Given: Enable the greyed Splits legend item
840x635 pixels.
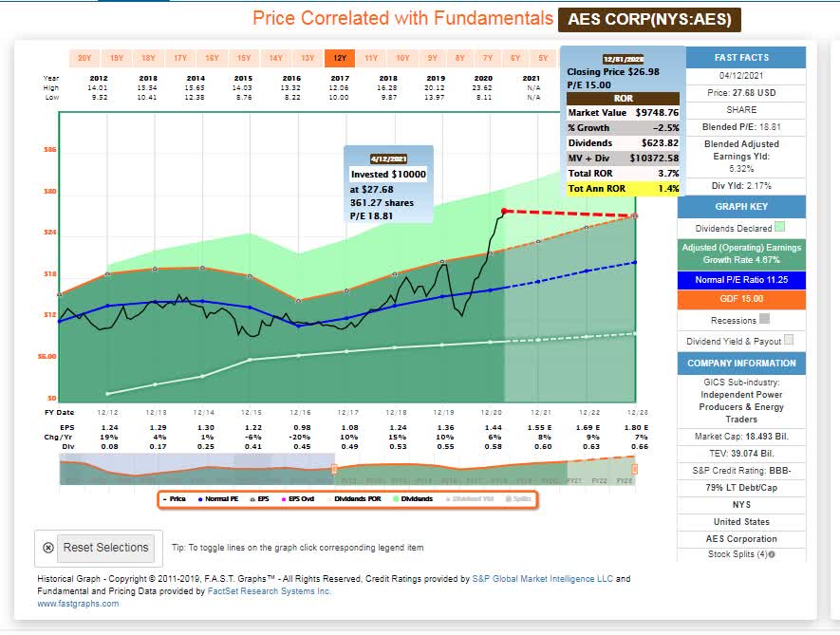Looking at the screenshot, I should pyautogui.click(x=518, y=499).
